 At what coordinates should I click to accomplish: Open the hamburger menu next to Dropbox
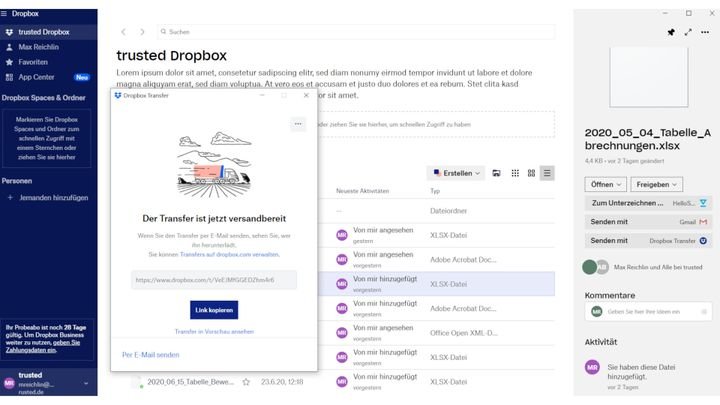coord(4,14)
